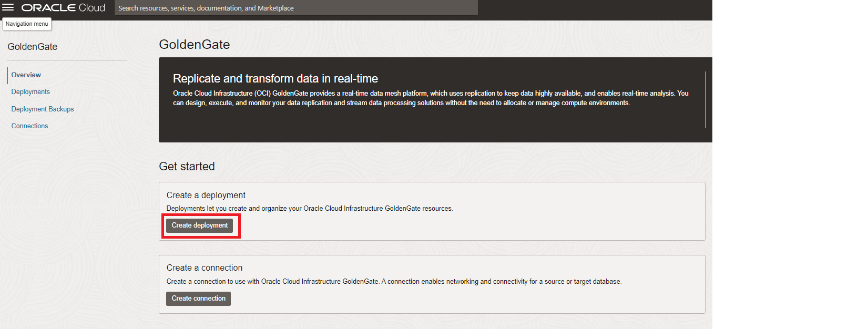Click the 'Navigation menu' tooltip label
The height and width of the screenshot is (329, 868).
(x=27, y=24)
